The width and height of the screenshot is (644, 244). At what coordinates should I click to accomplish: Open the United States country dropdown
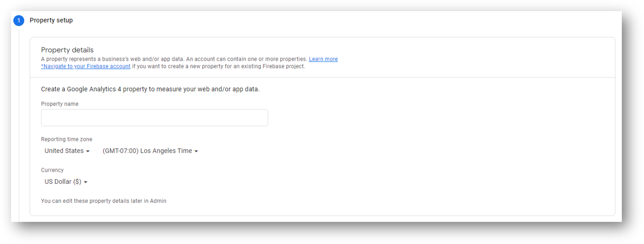[x=67, y=151]
